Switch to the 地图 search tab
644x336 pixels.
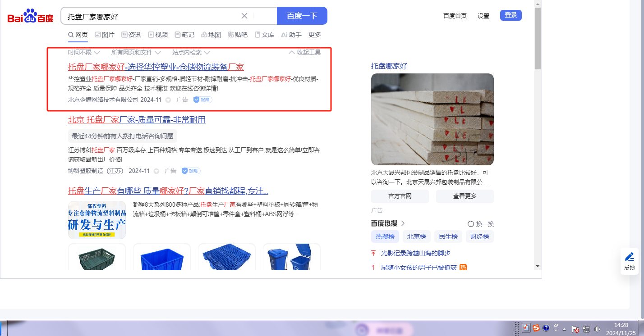(211, 35)
